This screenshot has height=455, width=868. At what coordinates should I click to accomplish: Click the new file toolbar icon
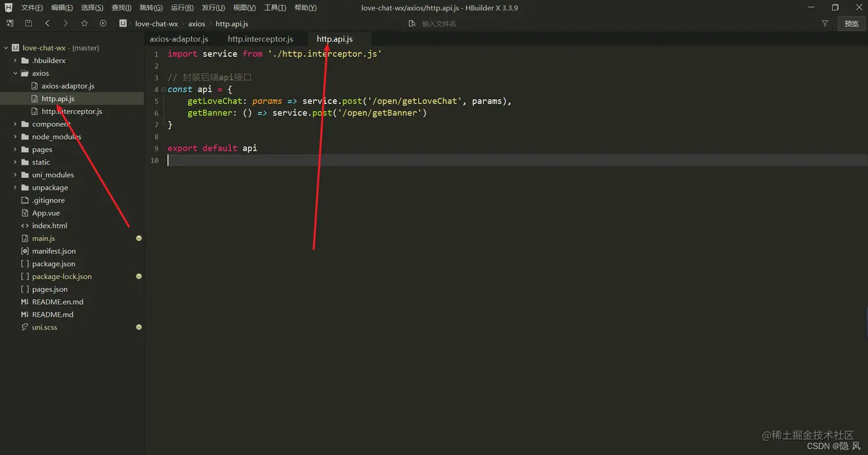[10, 24]
